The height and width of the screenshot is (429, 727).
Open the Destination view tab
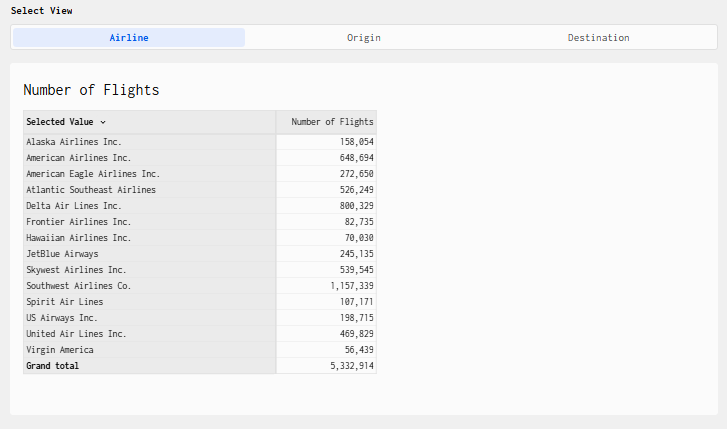click(x=598, y=37)
